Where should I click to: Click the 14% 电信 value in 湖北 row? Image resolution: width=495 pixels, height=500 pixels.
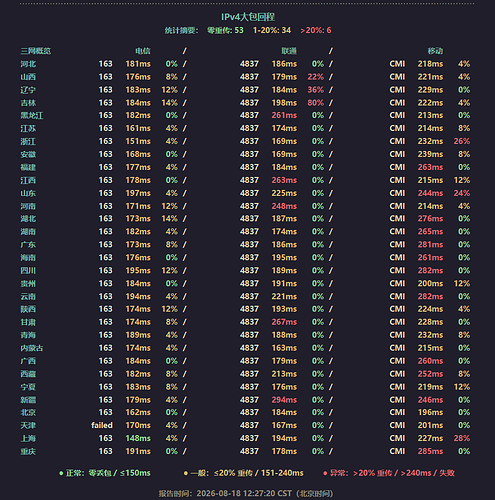(169, 218)
